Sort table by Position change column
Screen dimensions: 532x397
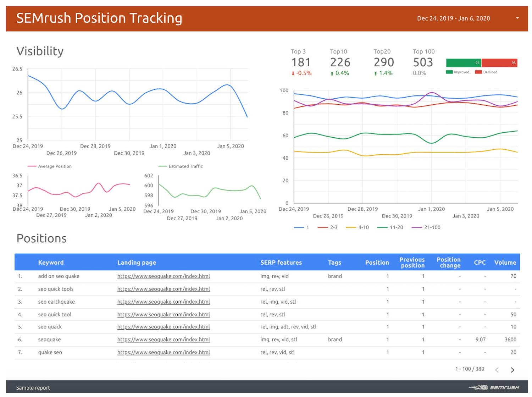pyautogui.click(x=449, y=263)
